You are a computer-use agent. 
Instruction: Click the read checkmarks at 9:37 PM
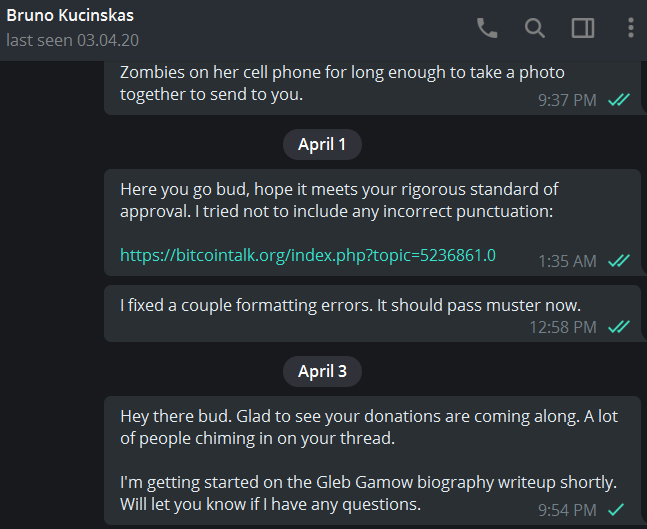click(x=619, y=100)
